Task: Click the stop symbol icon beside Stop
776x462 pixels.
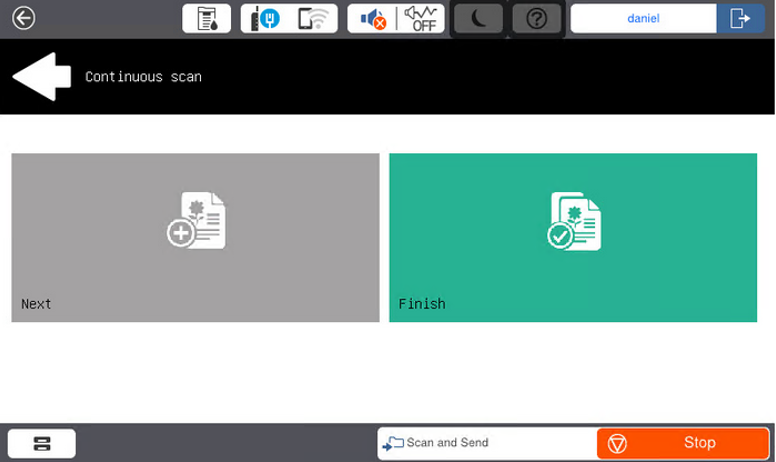Action: tap(618, 443)
